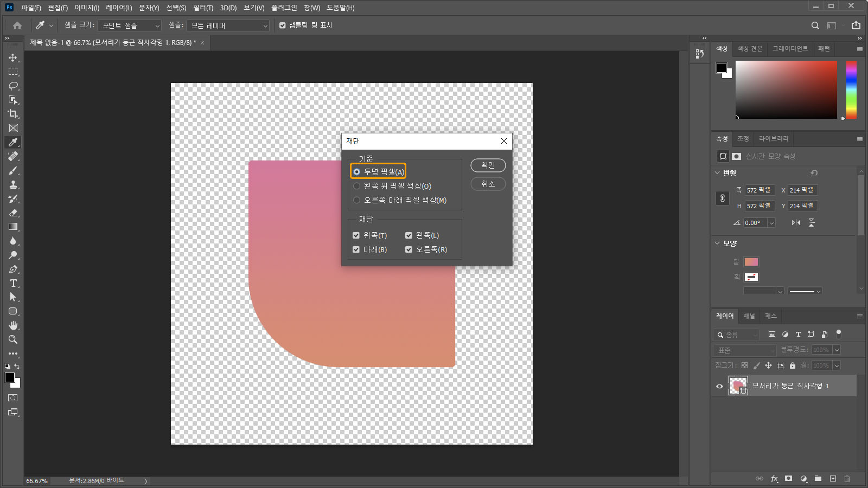Viewport: 868px width, 488px height.
Task: Switch to the 조정 tab
Action: point(743,139)
